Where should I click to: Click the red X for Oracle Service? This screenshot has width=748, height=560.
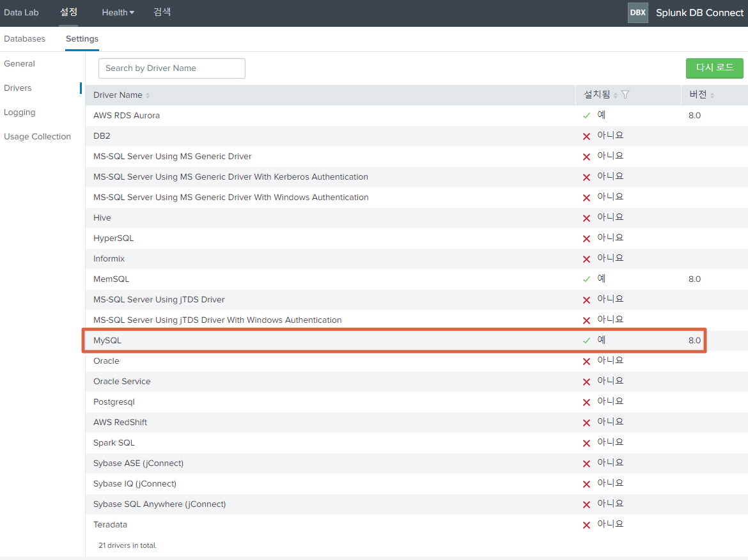[x=587, y=382]
